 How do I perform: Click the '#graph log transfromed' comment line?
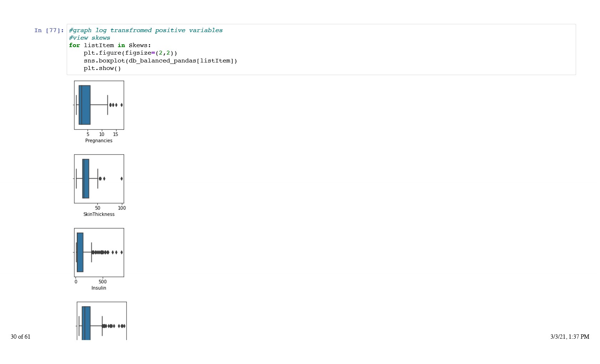[x=146, y=30]
